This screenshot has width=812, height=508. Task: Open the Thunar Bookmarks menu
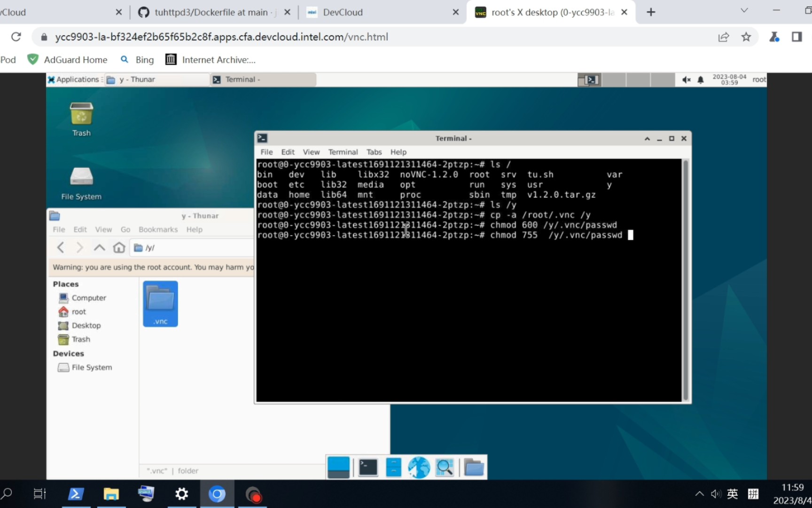(158, 230)
